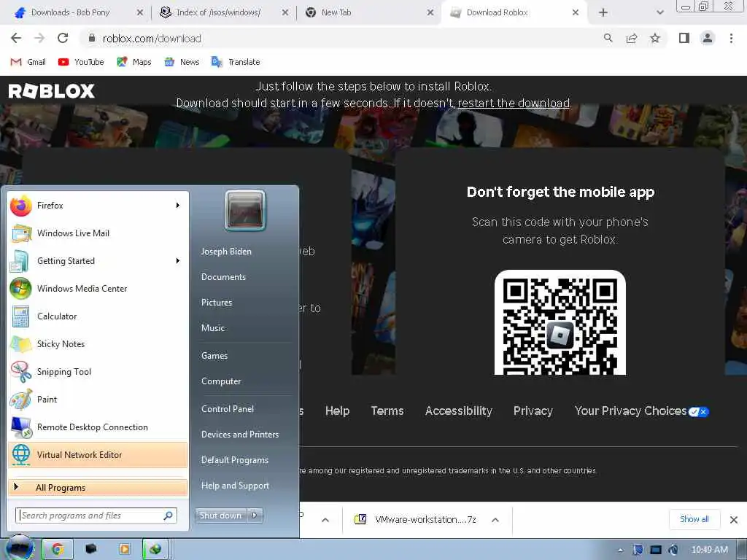The width and height of the screenshot is (747, 560).
Task: Open Maps bookmark
Action: pos(134,62)
